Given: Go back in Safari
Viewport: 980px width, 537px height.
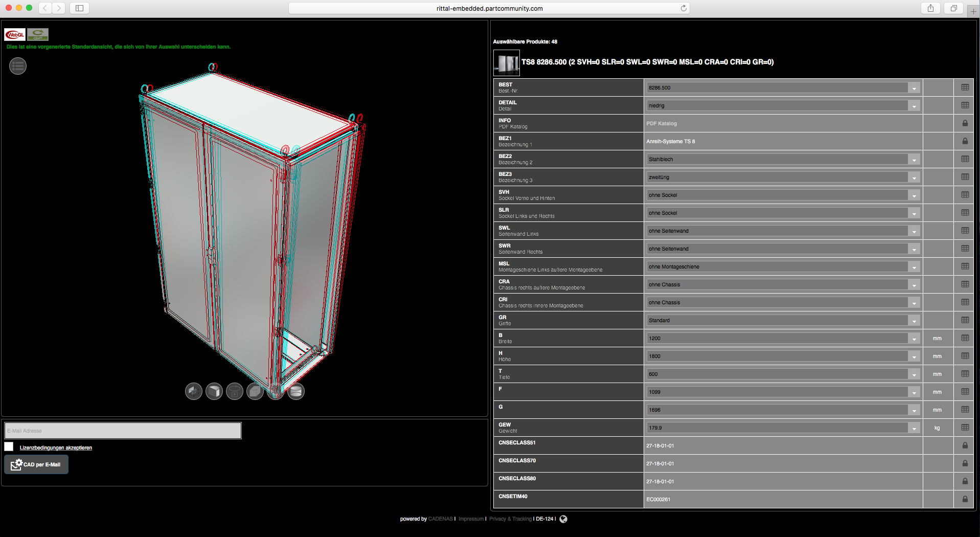Looking at the screenshot, I should pyautogui.click(x=45, y=8).
